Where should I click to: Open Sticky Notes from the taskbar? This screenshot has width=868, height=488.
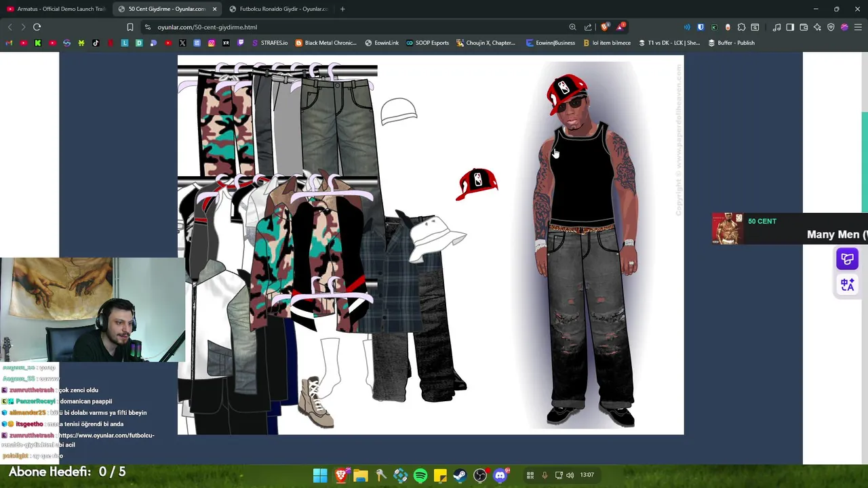pos(440,475)
